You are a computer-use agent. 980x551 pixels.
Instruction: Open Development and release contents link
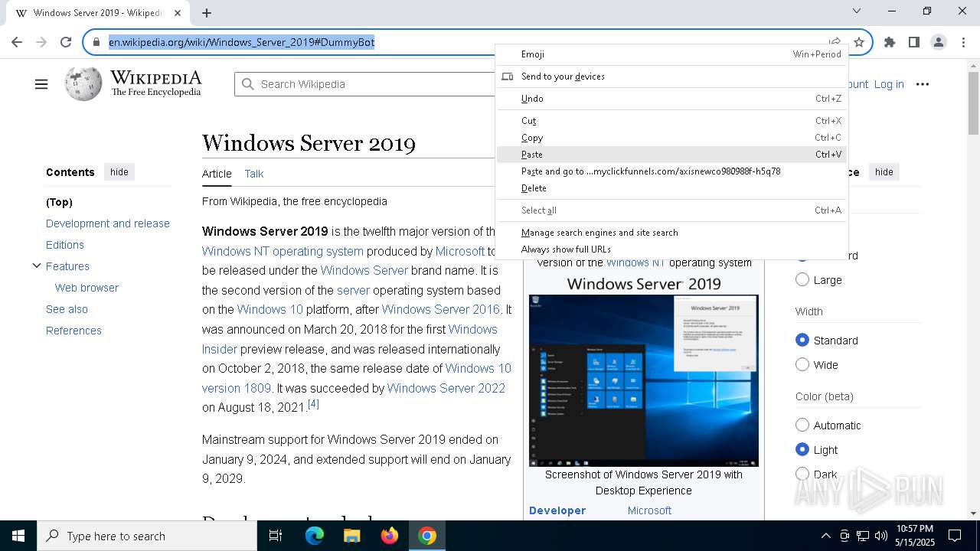coord(108,223)
